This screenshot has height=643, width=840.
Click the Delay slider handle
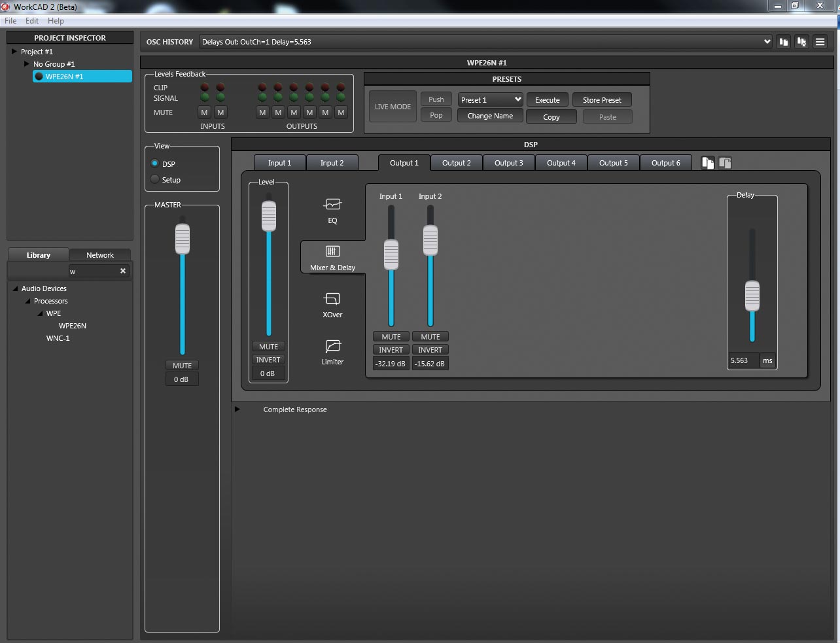(x=752, y=296)
